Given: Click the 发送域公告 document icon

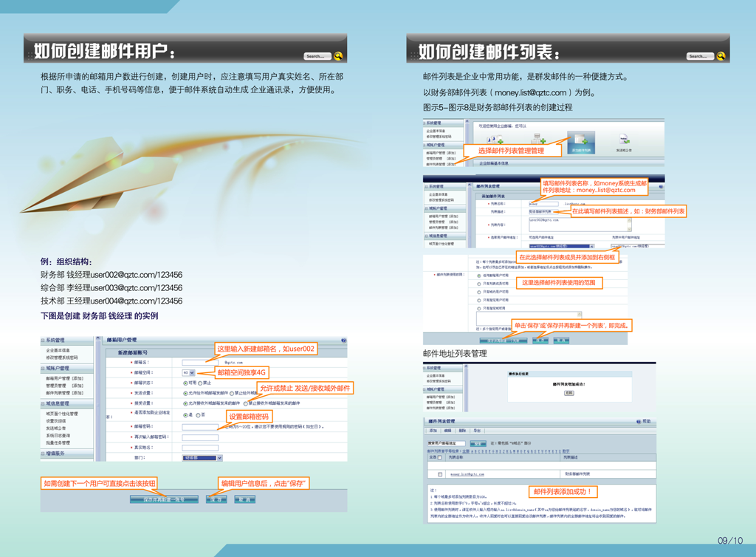Looking at the screenshot, I should (624, 140).
